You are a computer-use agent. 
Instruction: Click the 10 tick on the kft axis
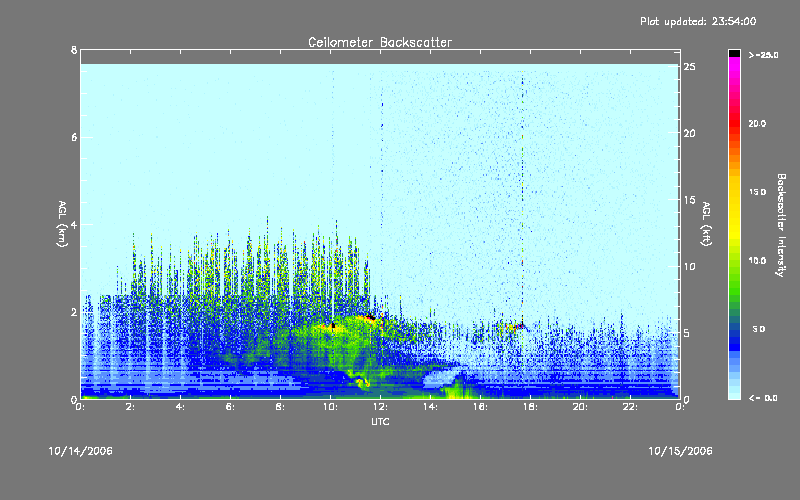pos(690,266)
